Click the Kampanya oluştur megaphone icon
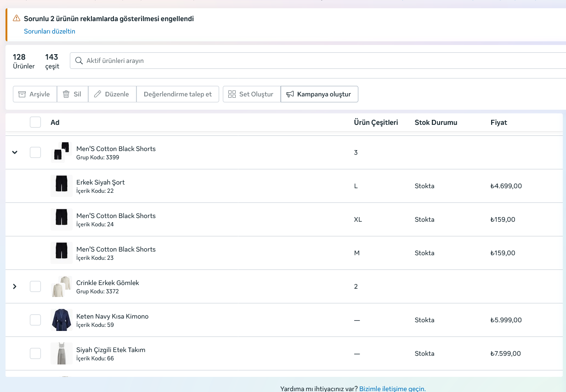566x392 pixels. click(x=290, y=94)
